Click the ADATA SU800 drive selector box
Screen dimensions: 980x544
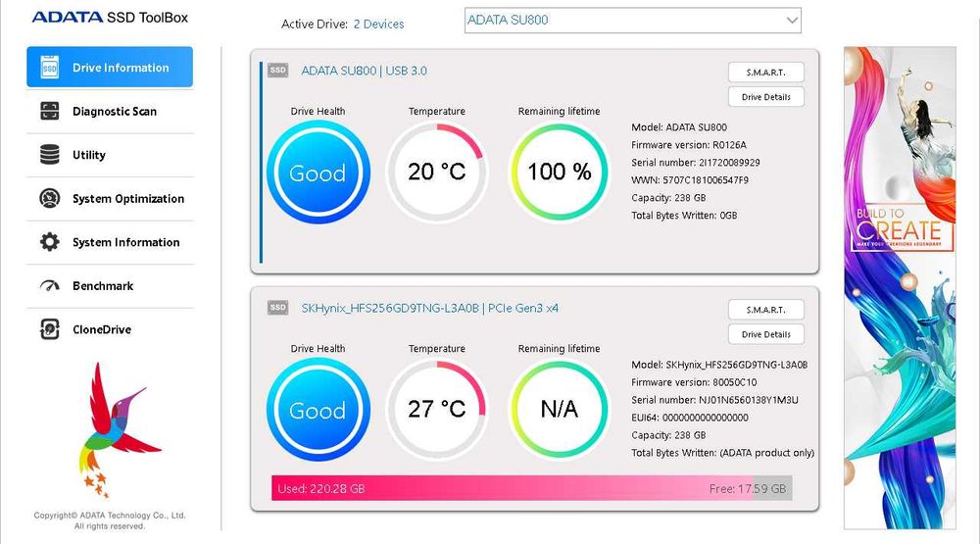[x=632, y=20]
